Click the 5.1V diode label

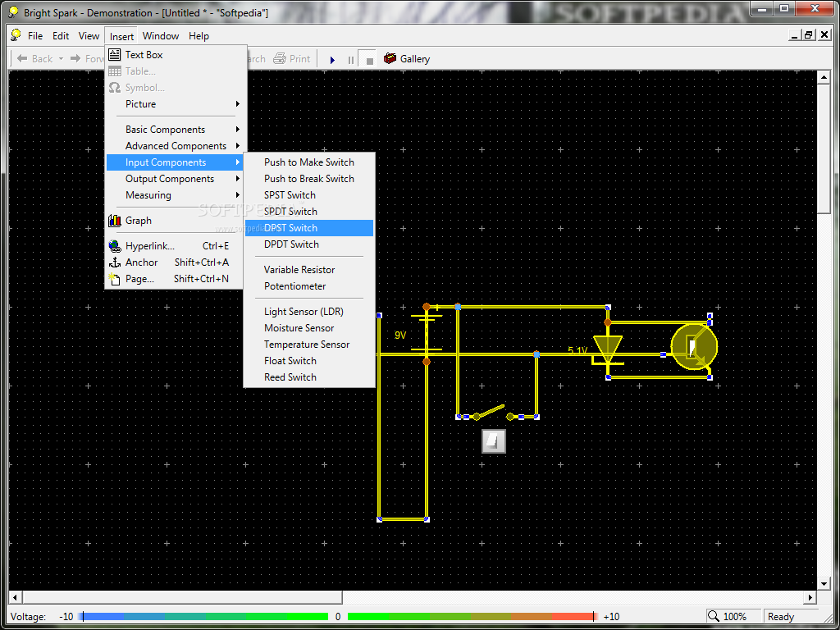[577, 350]
